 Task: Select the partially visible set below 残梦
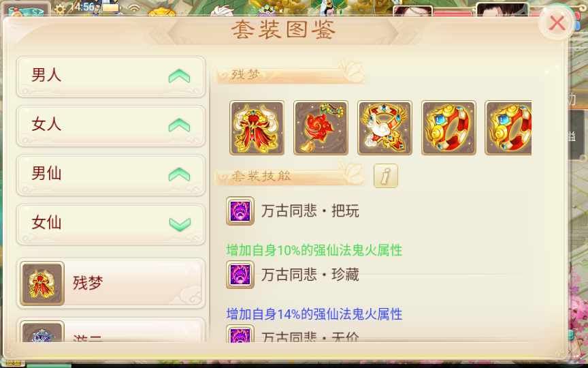111,331
